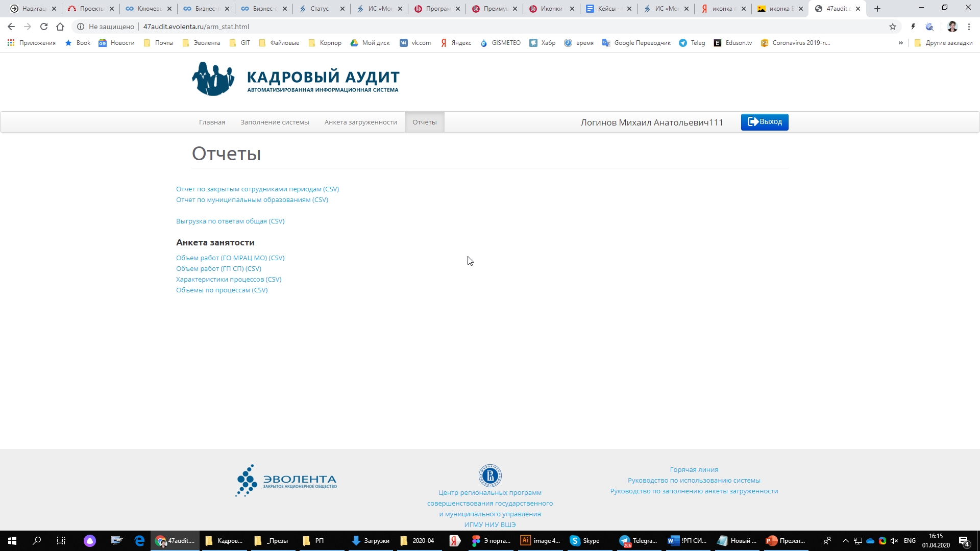This screenshot has width=980, height=551.
Task: Bookmark this page with the star icon
Action: [x=893, y=27]
